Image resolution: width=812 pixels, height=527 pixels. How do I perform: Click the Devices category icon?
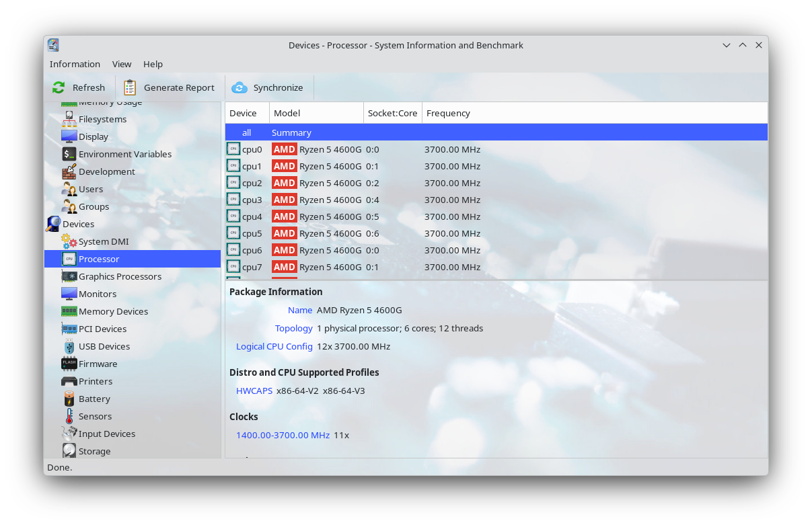(53, 224)
